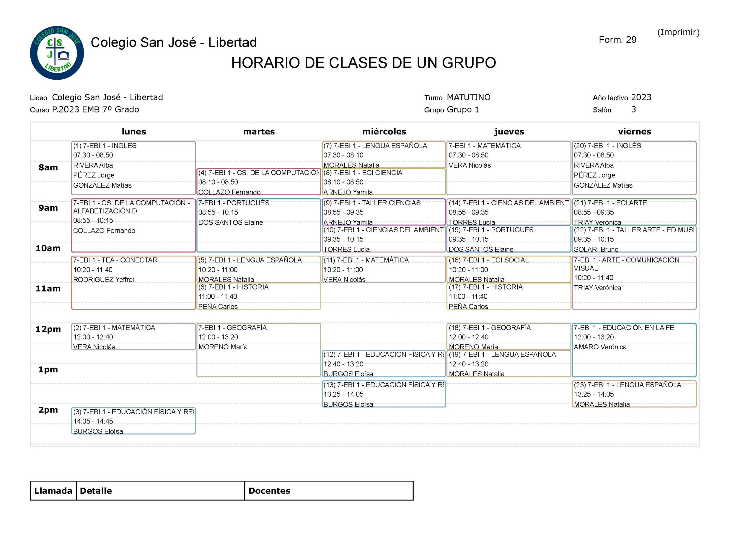Select Friday ECI ARTE 08:55 class
The height and width of the screenshot is (535, 756).
(634, 212)
